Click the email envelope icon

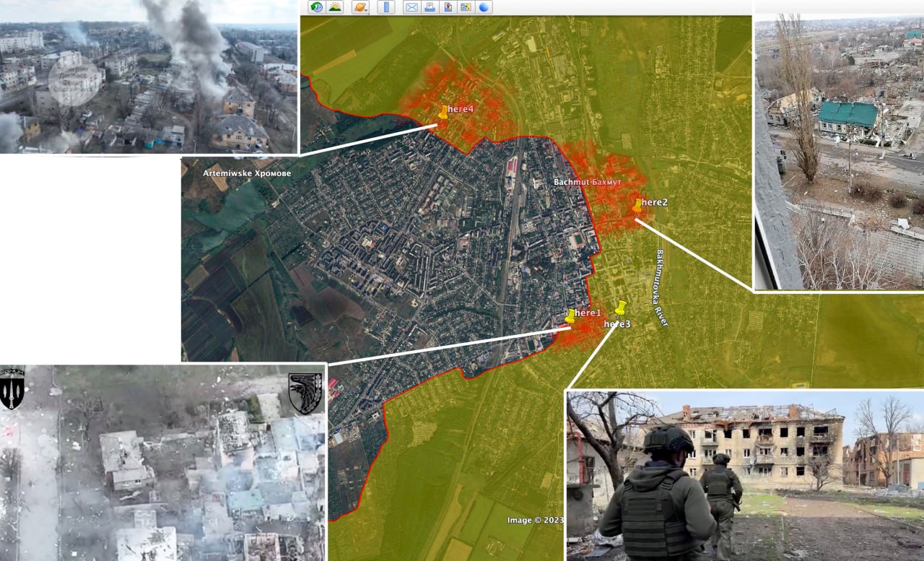pos(411,7)
